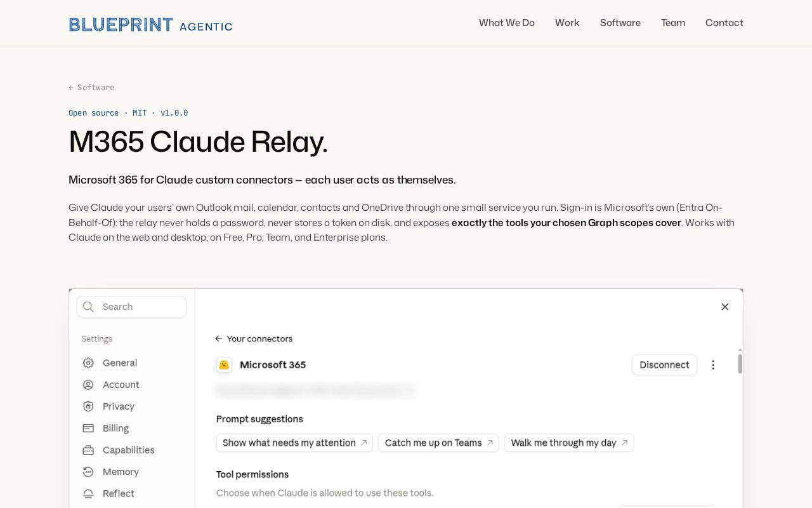This screenshot has width=812, height=508.
Task: Click the Billing card icon
Action: coord(88,429)
